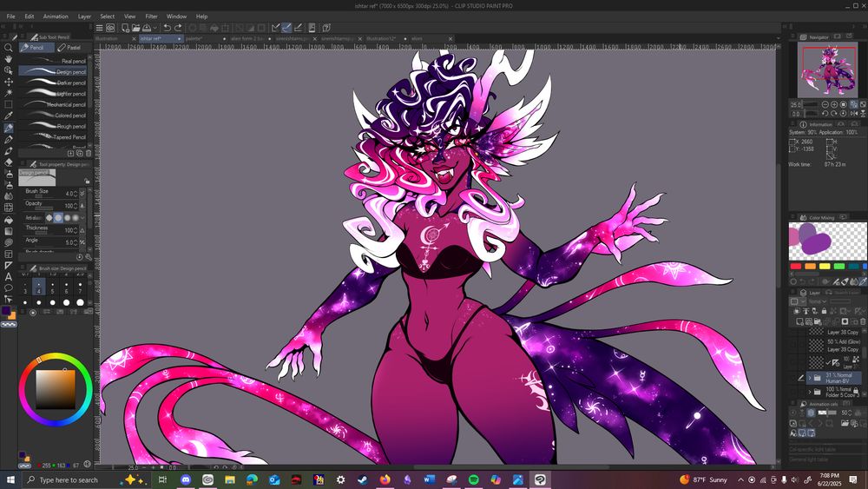Image resolution: width=868 pixels, height=489 pixels.
Task: Select the Fill bucket tool
Action: click(9, 220)
